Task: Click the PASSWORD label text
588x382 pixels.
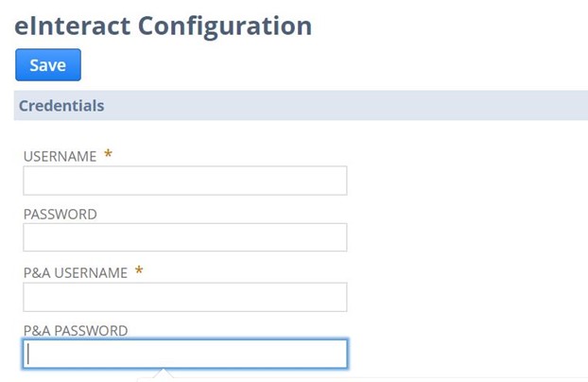Action: pos(61,215)
